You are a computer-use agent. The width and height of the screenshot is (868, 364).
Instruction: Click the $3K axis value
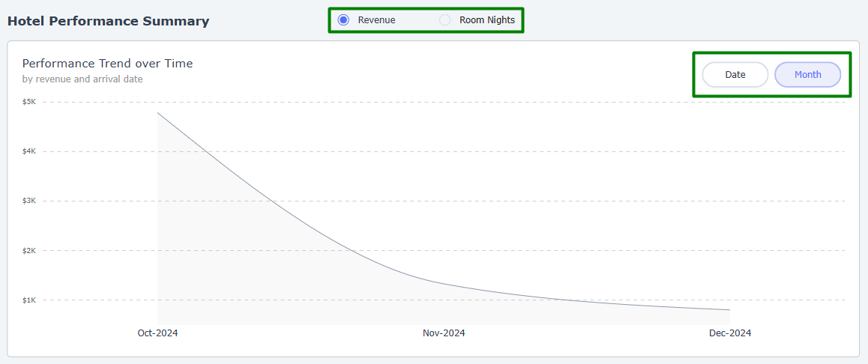29,201
